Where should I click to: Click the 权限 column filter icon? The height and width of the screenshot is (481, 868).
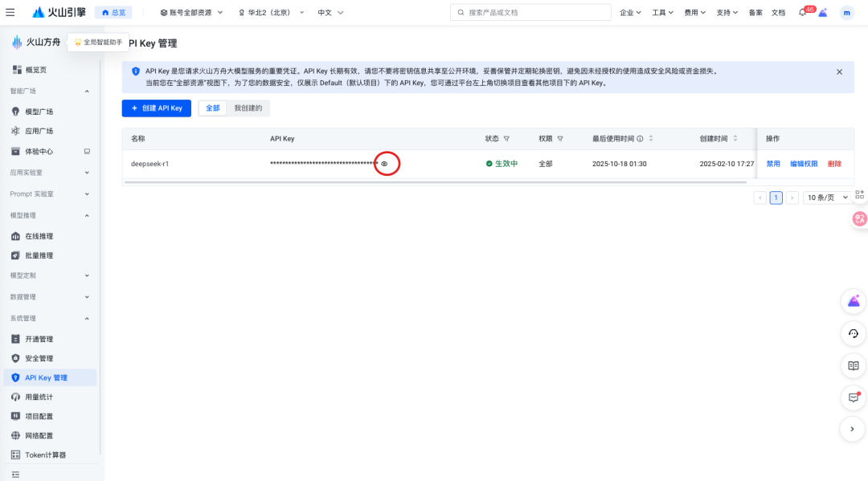click(560, 139)
